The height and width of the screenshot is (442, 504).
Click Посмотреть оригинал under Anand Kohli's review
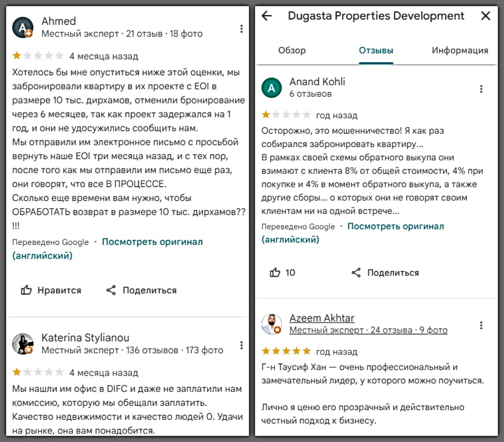tap(395, 226)
